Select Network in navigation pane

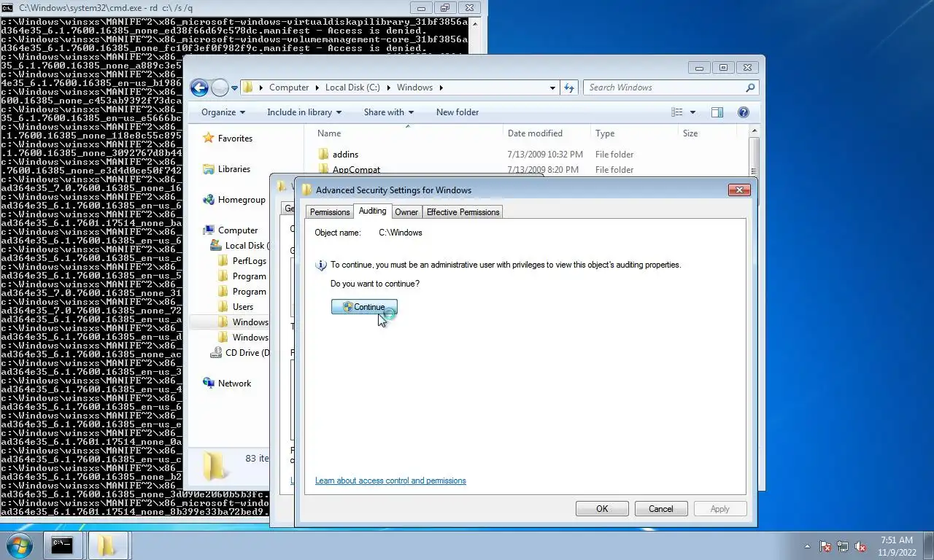[234, 384]
